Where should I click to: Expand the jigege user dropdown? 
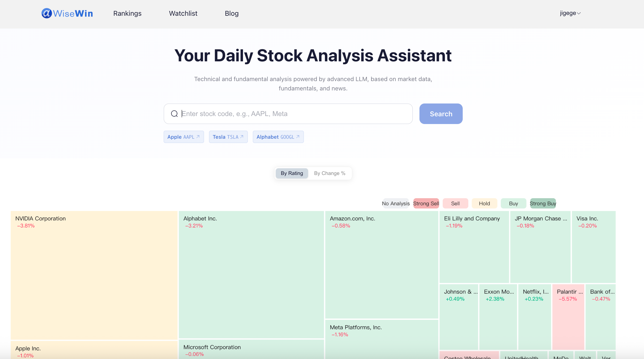tap(570, 13)
